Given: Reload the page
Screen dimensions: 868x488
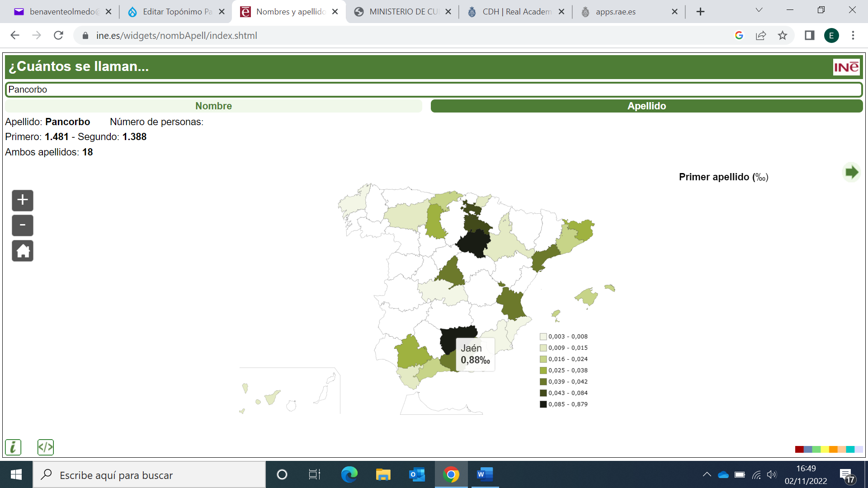Looking at the screenshot, I should pos(58,36).
